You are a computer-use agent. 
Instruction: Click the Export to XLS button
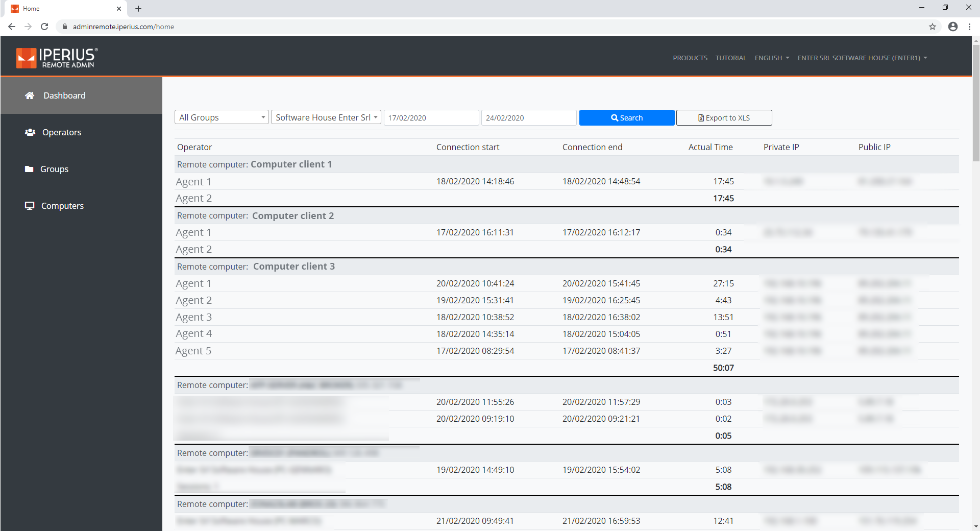click(724, 117)
